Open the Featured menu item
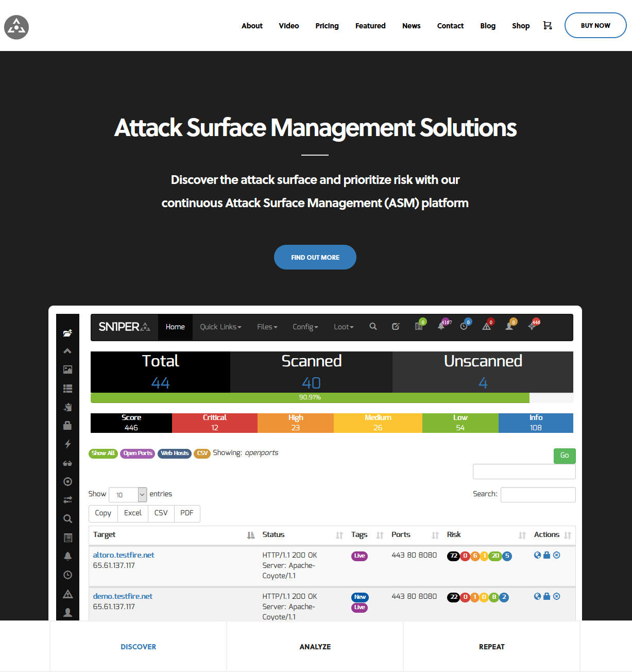This screenshot has height=672, width=632. (370, 26)
